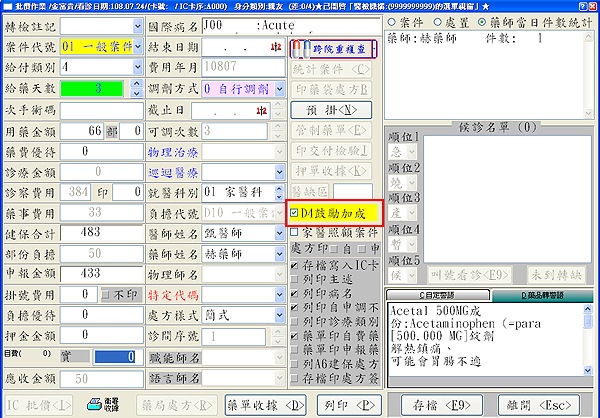Expand the 就醫科別 dropdown
The width and height of the screenshot is (600, 418).
point(277,191)
